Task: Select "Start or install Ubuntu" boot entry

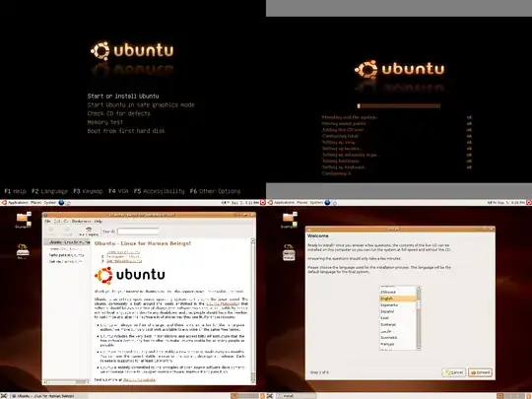Action: [123, 96]
